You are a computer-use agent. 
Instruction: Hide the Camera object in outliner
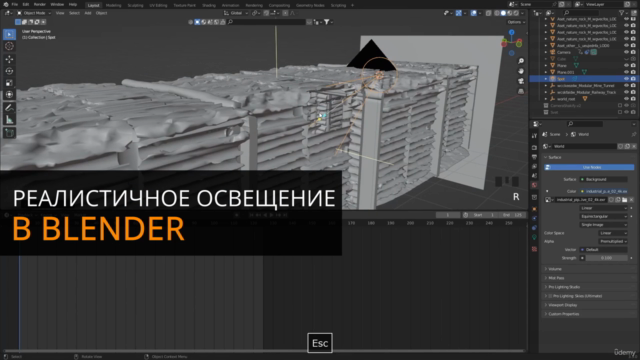point(626,52)
